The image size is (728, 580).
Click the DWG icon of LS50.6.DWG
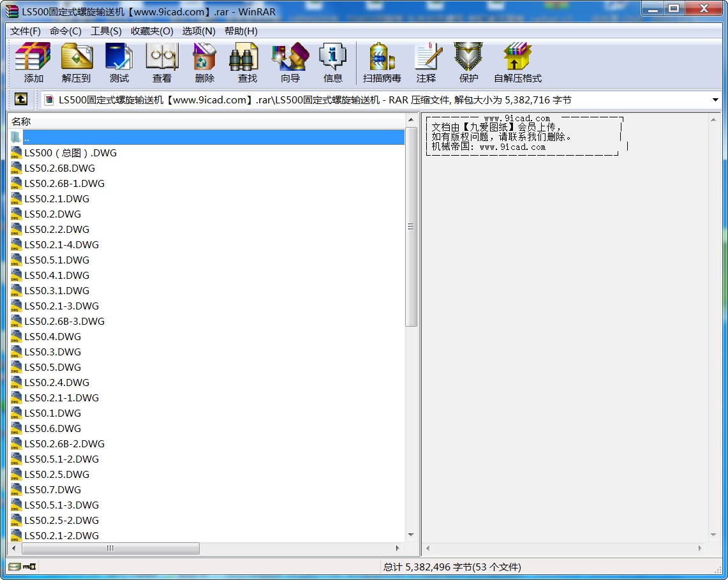point(16,429)
